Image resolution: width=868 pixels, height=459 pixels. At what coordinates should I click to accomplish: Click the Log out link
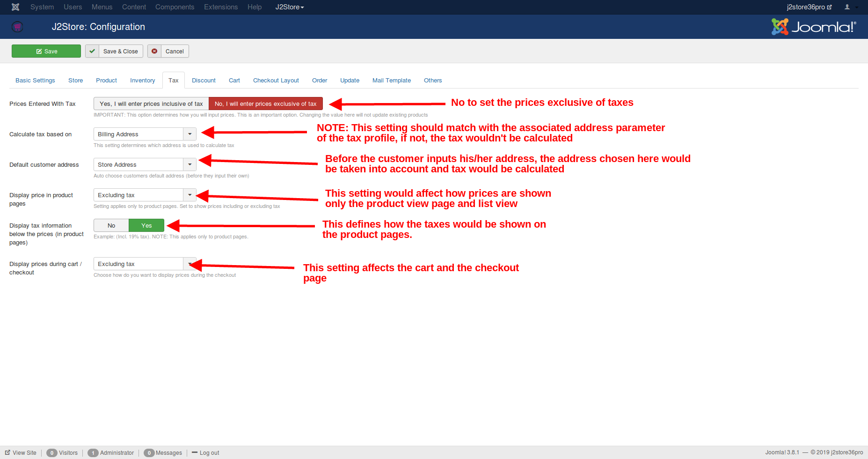click(x=209, y=453)
